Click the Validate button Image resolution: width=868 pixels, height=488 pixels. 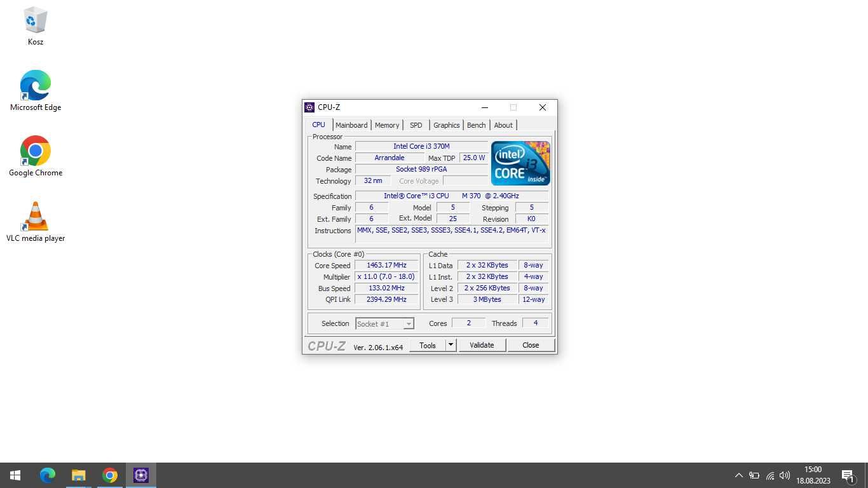(482, 345)
